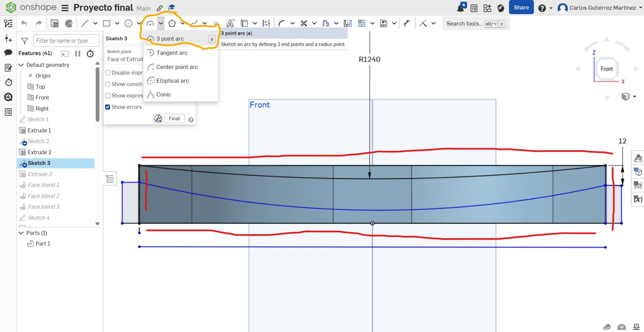Viewport: 644px width, 332px height.
Task: Collapse the Parts (1) list
Action: pos(21,233)
